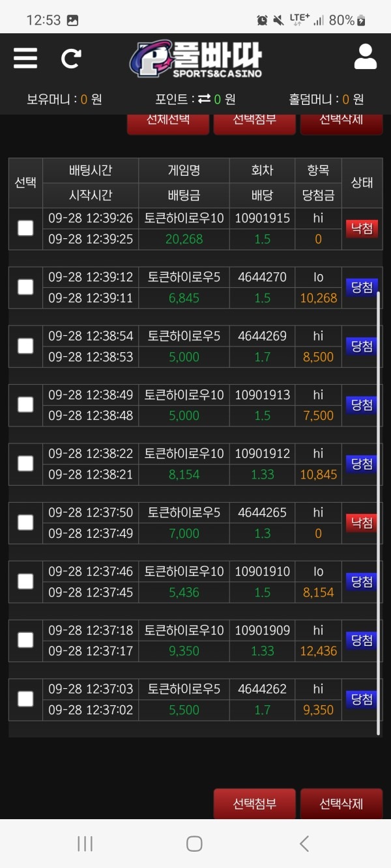The height and width of the screenshot is (868, 391).
Task: Open the user profile icon
Action: tap(366, 57)
